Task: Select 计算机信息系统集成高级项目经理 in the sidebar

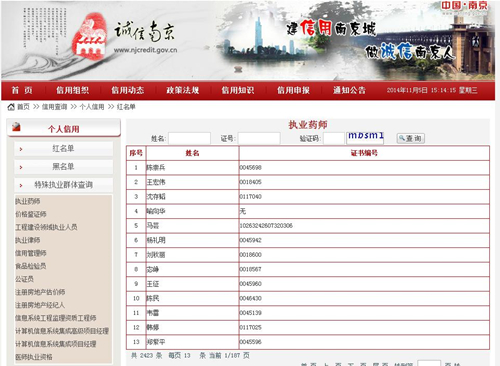Action: click(x=62, y=331)
